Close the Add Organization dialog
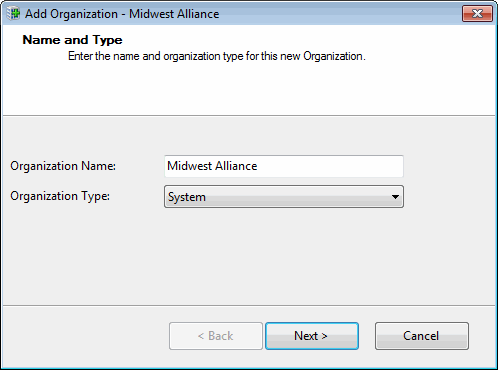 point(477,14)
